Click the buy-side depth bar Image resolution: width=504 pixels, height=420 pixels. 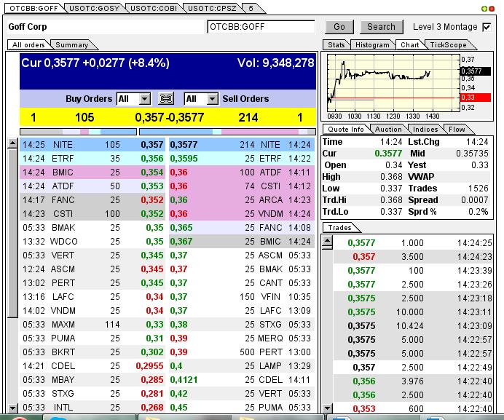(78, 132)
